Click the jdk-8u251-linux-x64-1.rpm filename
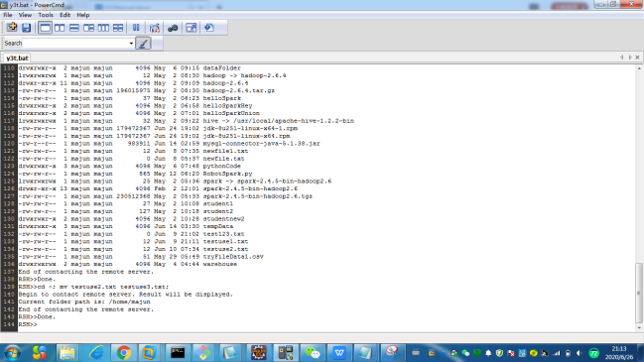Screen dimensions: 644x362 [x=250, y=129]
